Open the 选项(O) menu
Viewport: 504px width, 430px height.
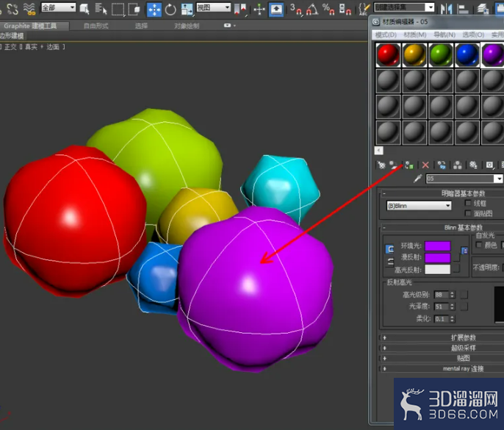click(x=473, y=35)
